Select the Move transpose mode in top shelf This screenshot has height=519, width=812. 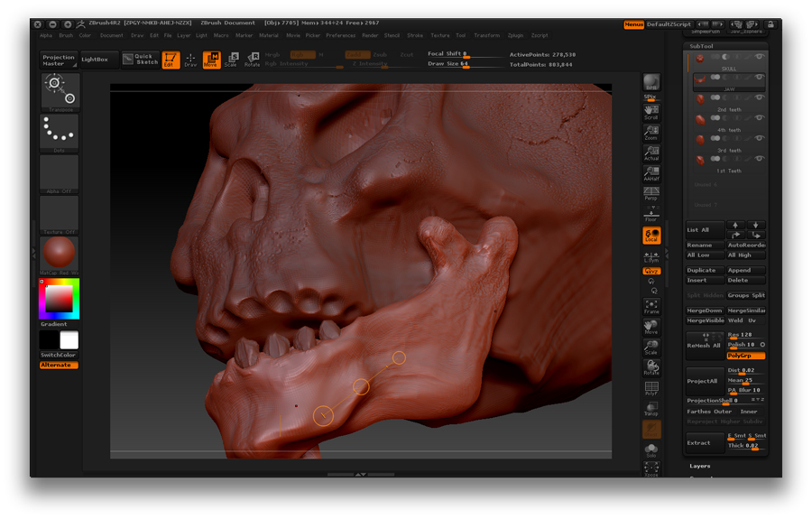point(211,60)
